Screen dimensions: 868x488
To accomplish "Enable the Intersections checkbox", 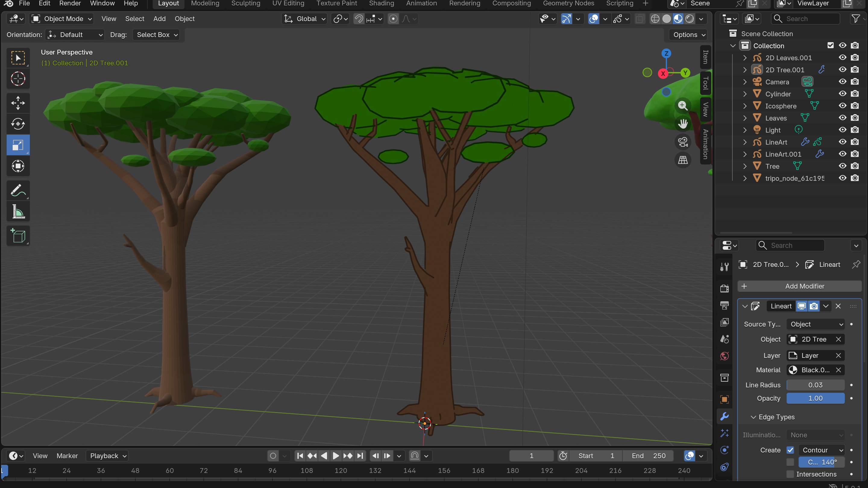I will click(790, 474).
